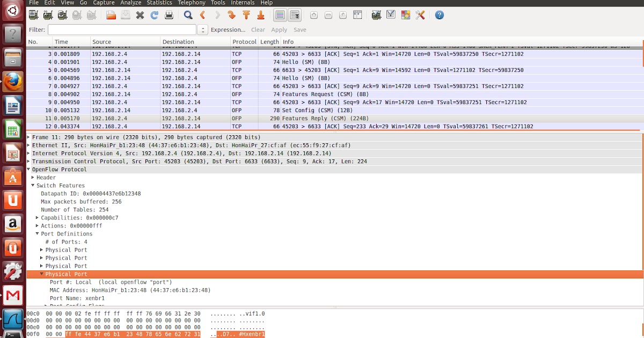
Task: Go back in packet history
Action: pos(203,15)
